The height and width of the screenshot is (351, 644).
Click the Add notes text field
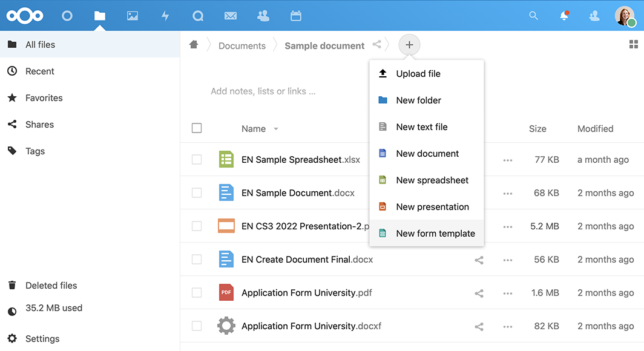(263, 91)
